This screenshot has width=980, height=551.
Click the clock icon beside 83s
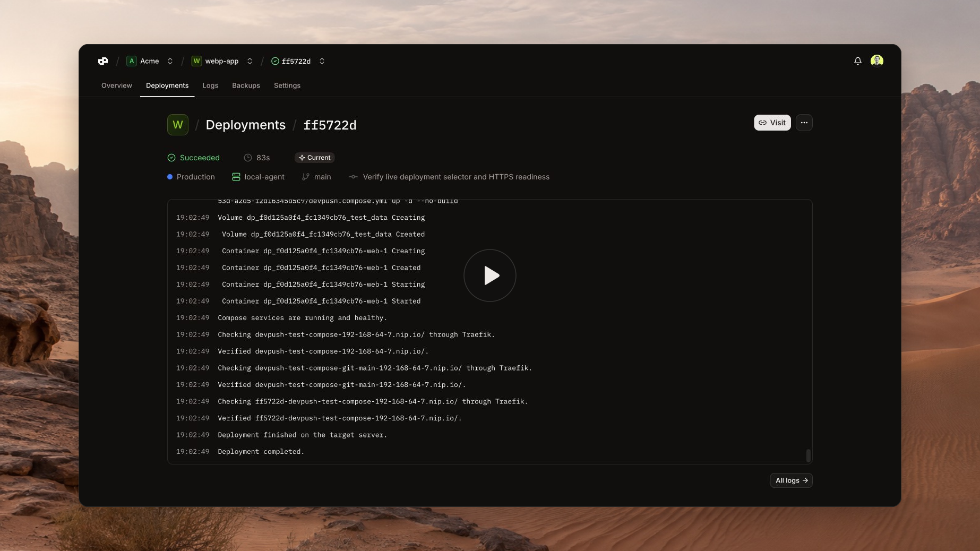point(248,158)
